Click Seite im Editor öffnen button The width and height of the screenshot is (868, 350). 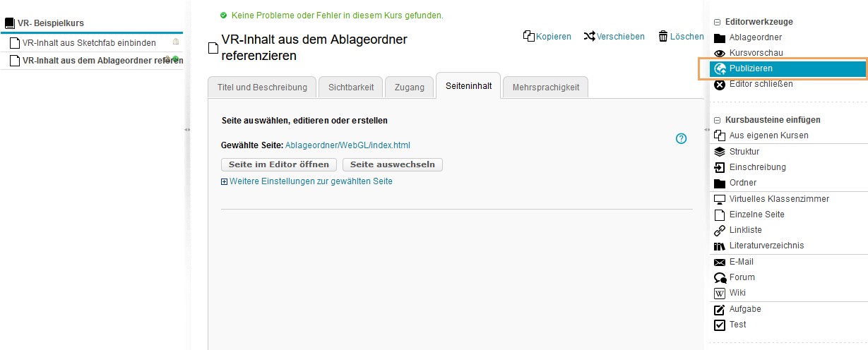point(279,164)
